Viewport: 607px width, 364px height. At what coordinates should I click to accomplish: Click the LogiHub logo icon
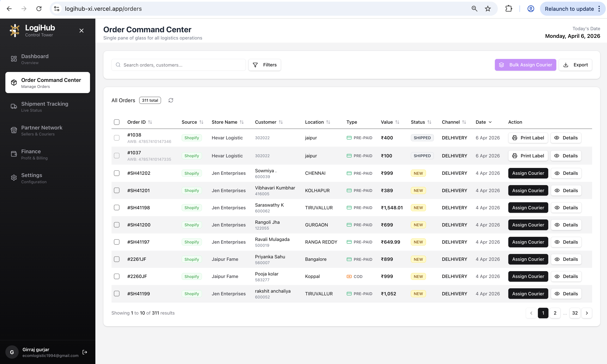coord(15,30)
